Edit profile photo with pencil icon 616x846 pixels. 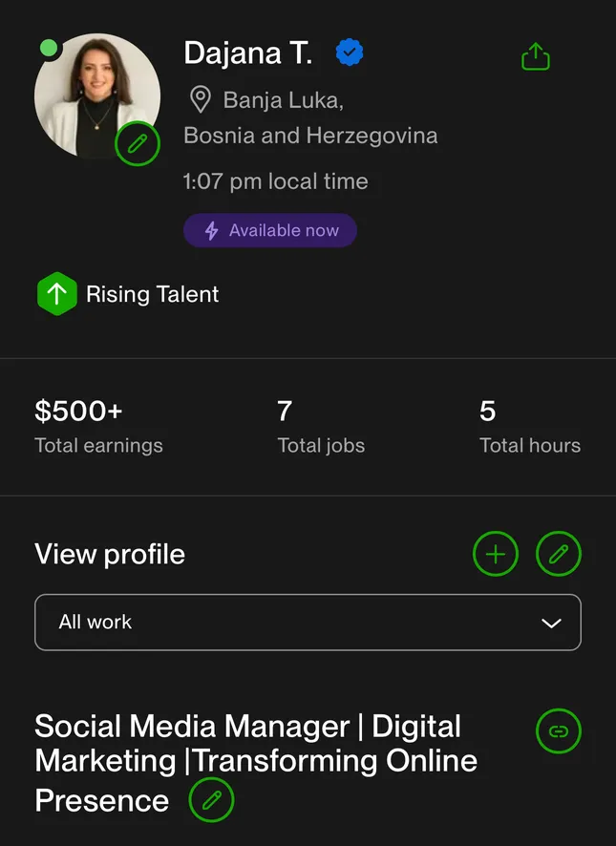coord(138,143)
